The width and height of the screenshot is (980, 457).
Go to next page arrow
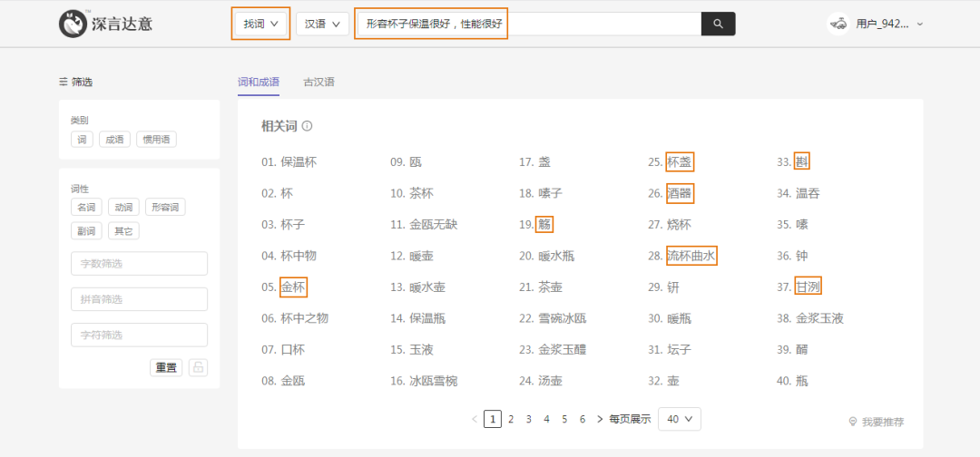(600, 419)
